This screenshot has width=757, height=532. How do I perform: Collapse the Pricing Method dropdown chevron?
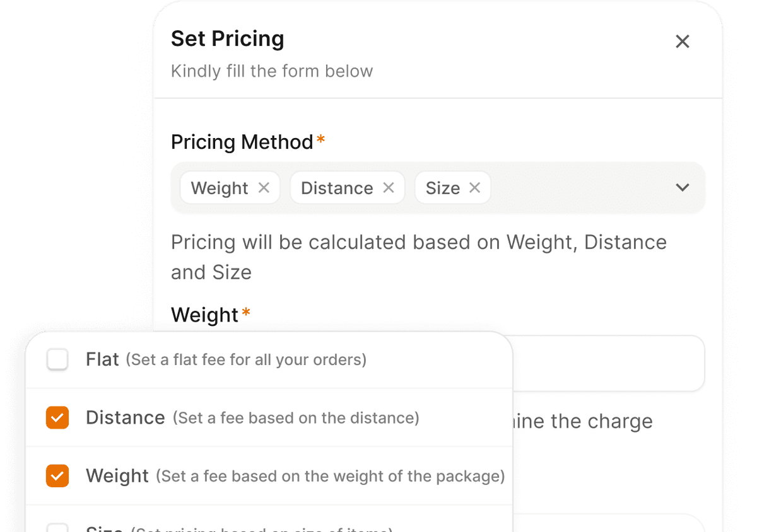682,187
